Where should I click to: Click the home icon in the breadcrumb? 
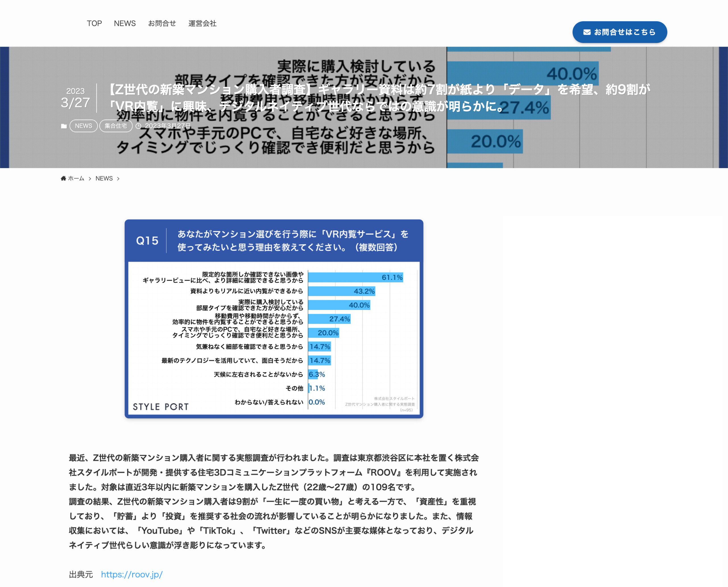(x=63, y=178)
